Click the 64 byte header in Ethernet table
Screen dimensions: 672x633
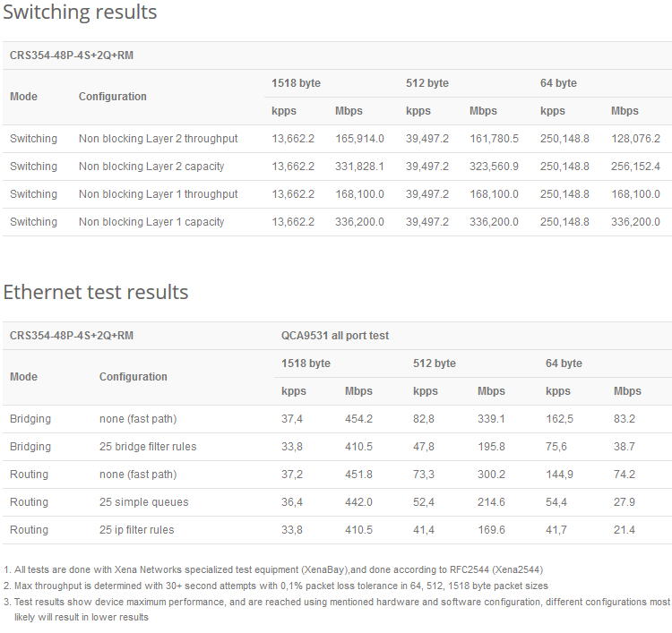(564, 364)
